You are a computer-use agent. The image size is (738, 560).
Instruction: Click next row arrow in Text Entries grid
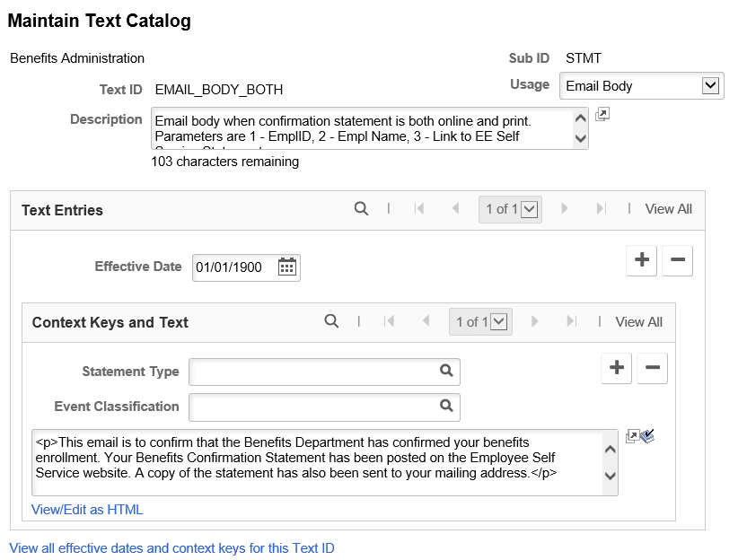coord(565,208)
